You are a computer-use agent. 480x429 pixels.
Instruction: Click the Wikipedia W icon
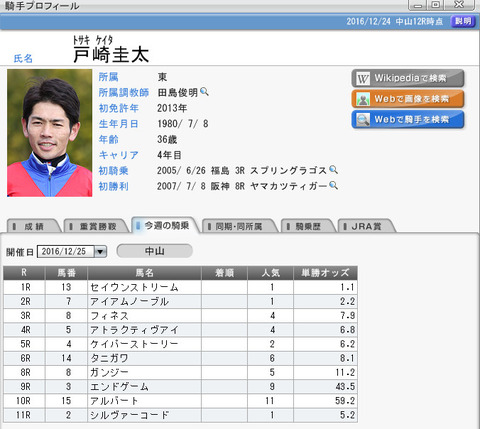363,79
